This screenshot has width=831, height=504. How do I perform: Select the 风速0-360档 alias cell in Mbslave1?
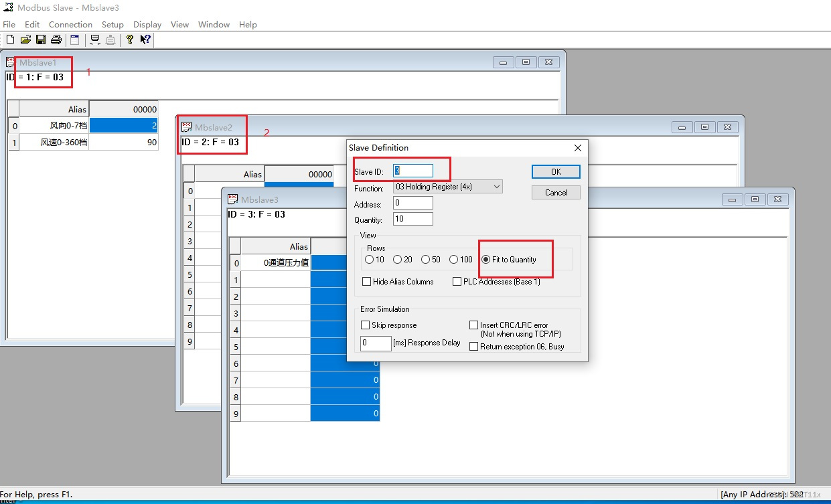coord(54,142)
